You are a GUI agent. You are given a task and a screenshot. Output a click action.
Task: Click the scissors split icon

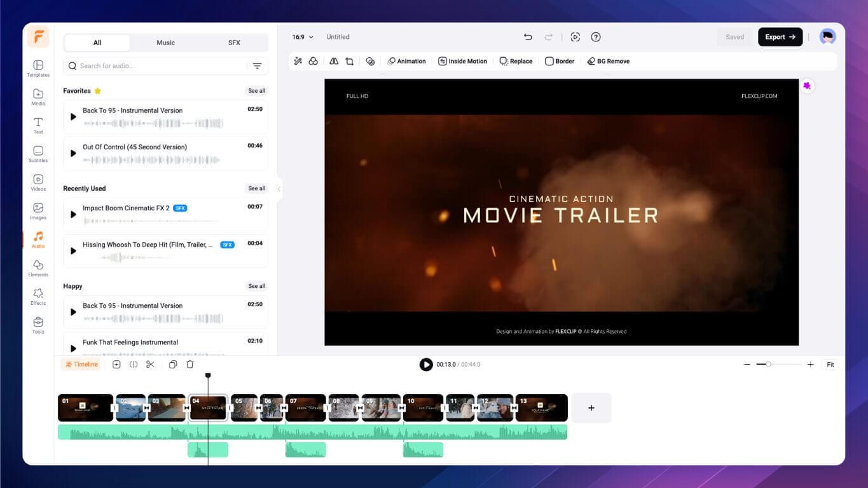tap(150, 364)
